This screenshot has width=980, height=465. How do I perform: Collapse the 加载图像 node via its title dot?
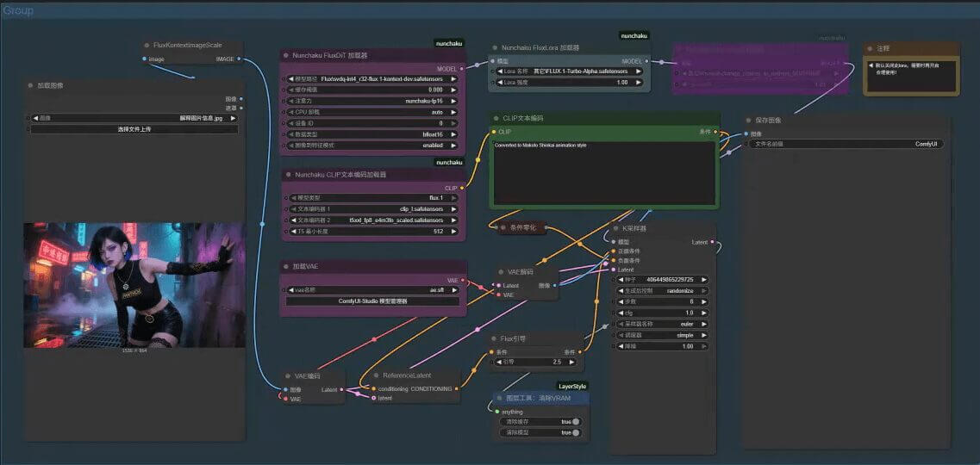(x=30, y=85)
